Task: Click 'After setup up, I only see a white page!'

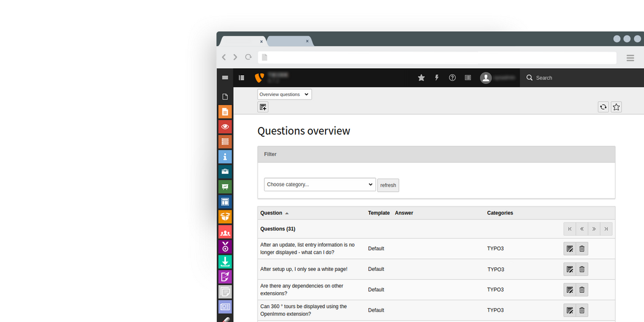Action: pos(304,269)
